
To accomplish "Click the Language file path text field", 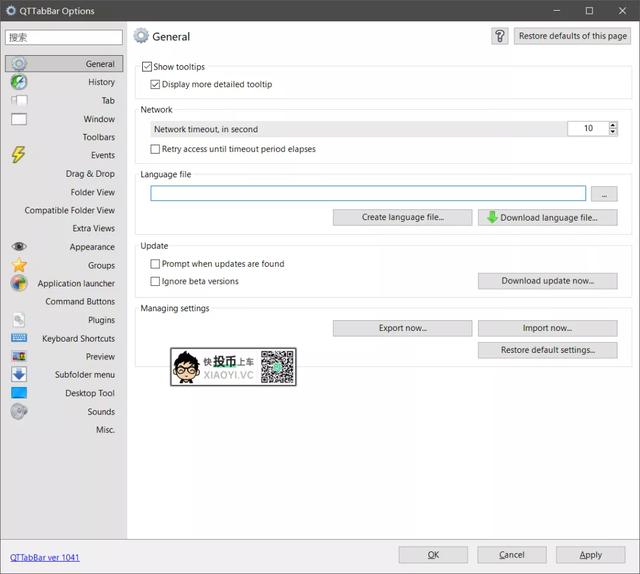I will tap(367, 193).
